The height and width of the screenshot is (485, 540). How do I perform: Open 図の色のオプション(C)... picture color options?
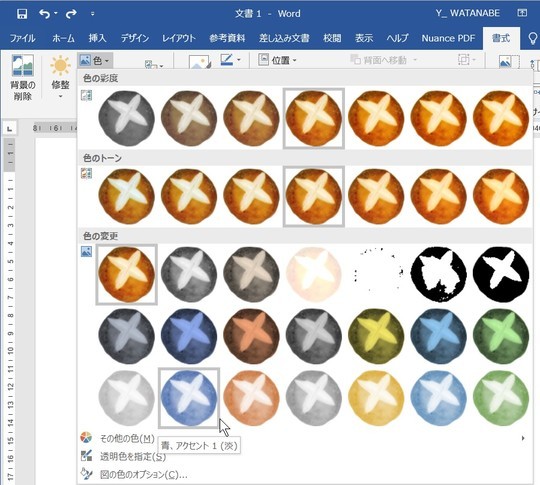coord(143,475)
